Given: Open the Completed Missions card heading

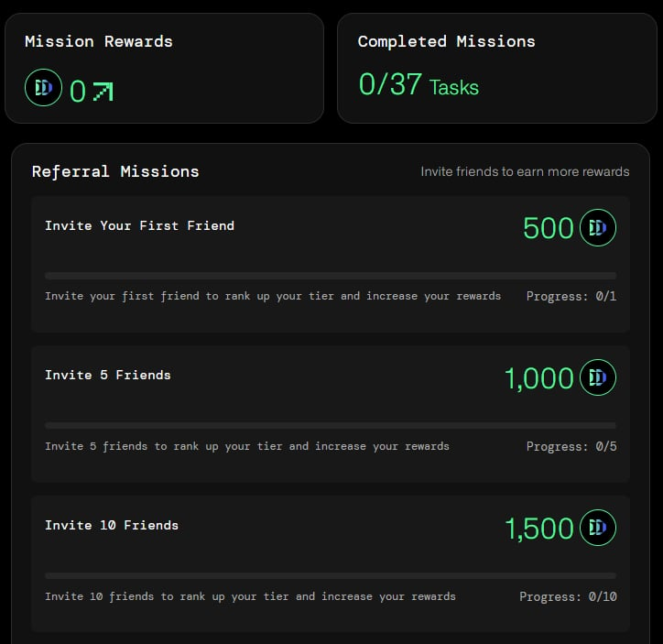Looking at the screenshot, I should (447, 41).
